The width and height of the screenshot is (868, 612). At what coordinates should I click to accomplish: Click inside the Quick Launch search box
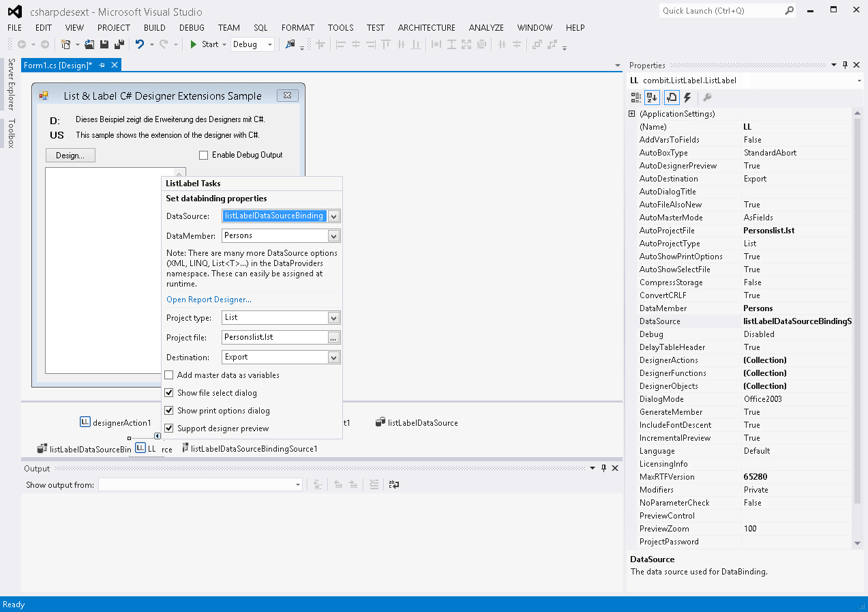(719, 10)
